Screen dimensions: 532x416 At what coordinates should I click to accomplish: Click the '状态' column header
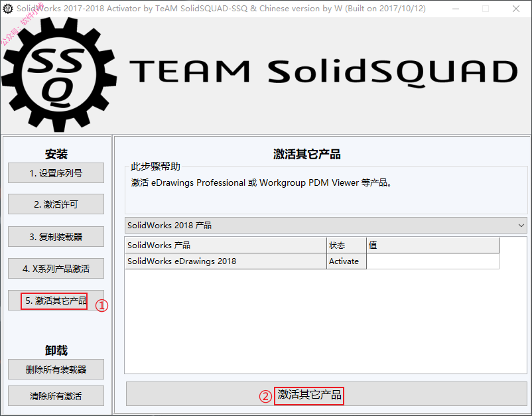coord(346,245)
